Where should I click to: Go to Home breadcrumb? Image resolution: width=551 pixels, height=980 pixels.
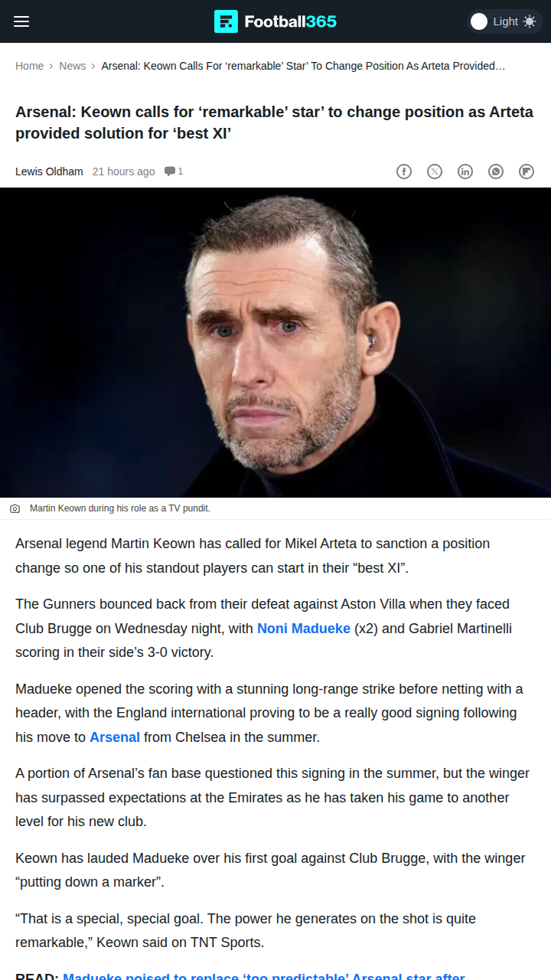[29, 66]
